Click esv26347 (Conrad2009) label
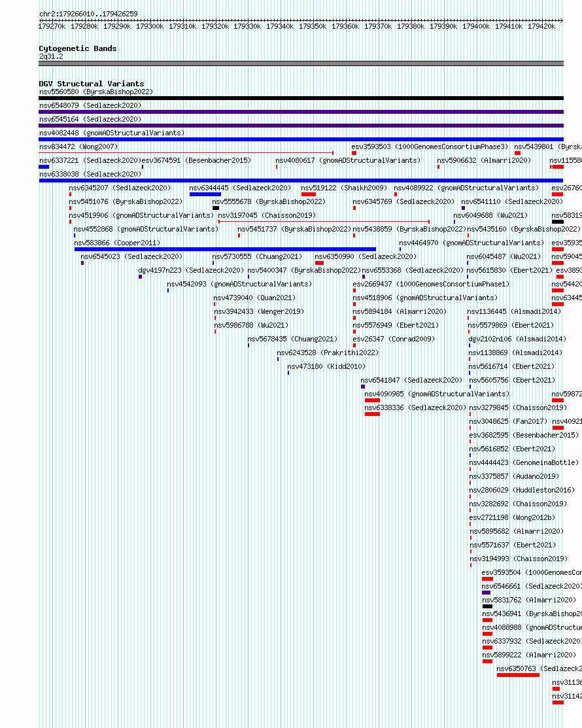This screenshot has width=582, height=728. (x=394, y=339)
